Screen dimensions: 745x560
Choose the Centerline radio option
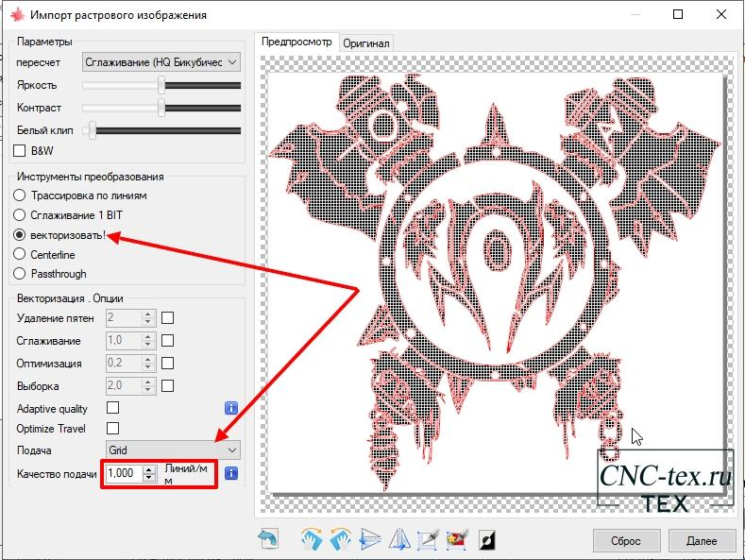20,254
